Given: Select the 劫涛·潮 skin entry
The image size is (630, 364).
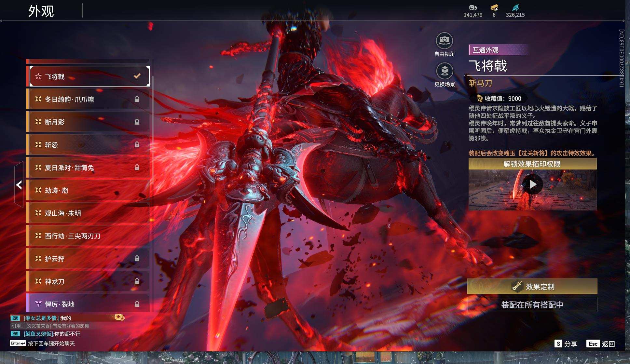Looking at the screenshot, I should [88, 190].
